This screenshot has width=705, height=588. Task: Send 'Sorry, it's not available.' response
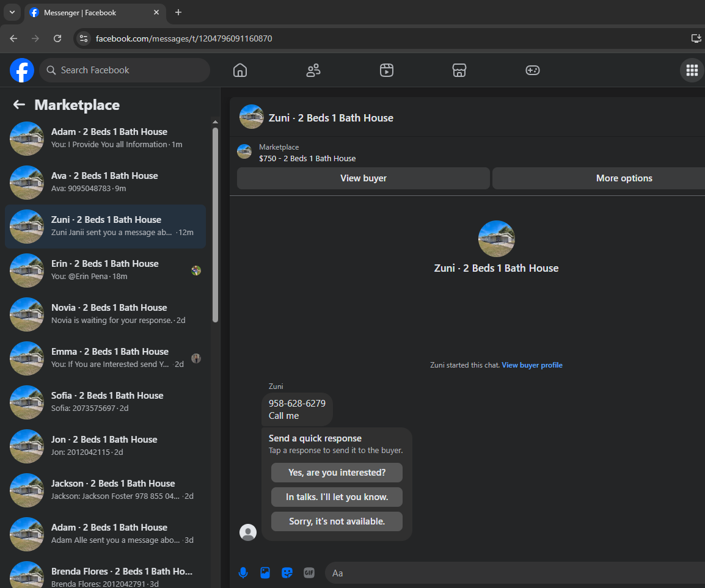tap(337, 521)
